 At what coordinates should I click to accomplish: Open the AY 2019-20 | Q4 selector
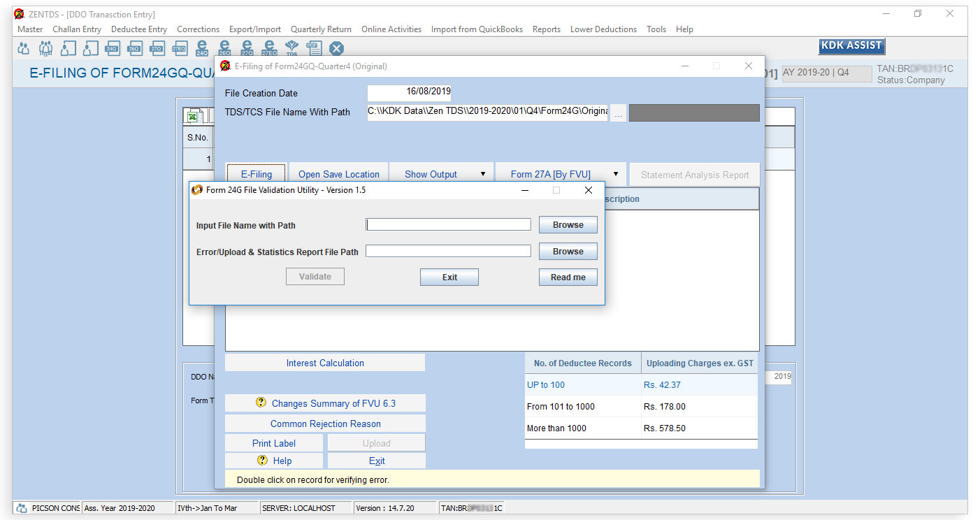(826, 73)
